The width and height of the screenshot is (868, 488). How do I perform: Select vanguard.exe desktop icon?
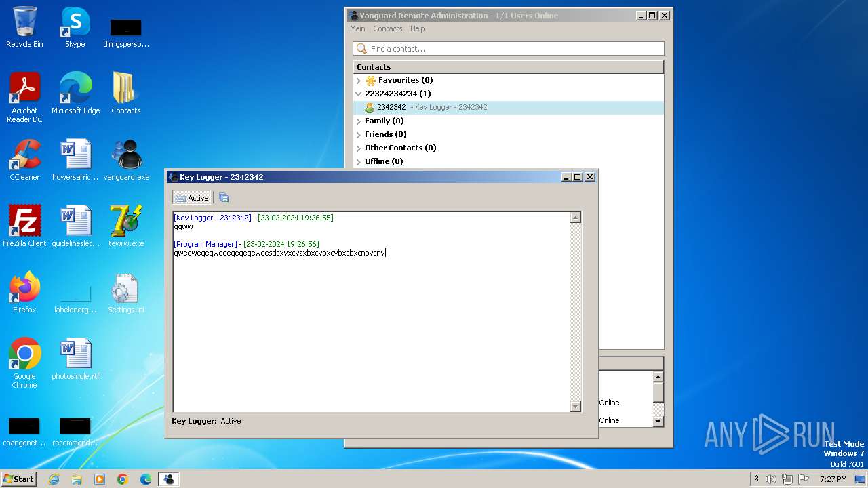[x=126, y=160]
